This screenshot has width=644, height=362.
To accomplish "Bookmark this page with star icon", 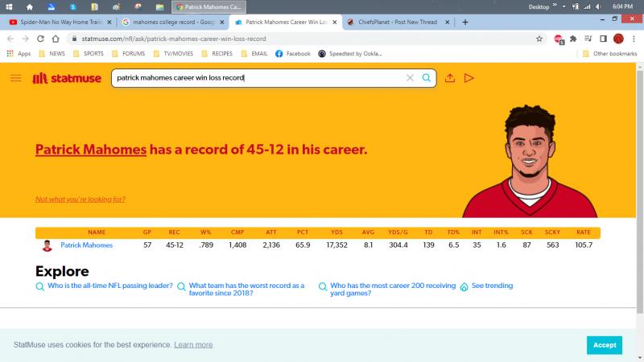I will 539,39.
